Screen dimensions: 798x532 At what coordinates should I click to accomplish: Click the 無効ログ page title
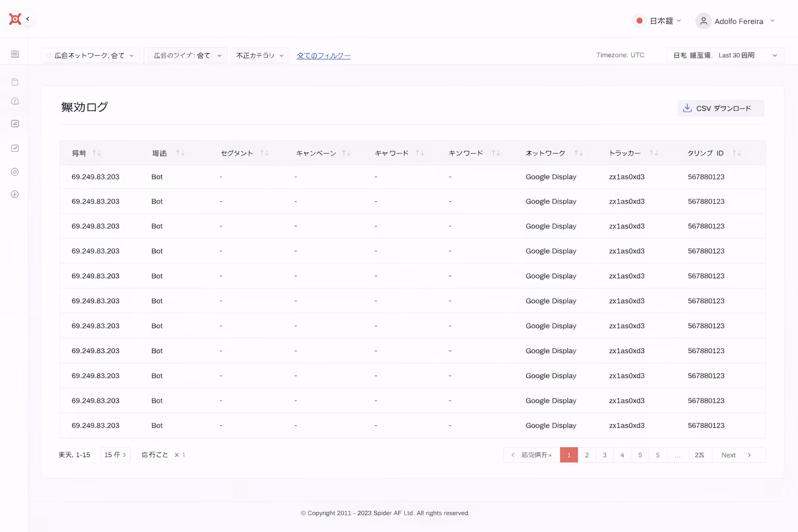84,107
